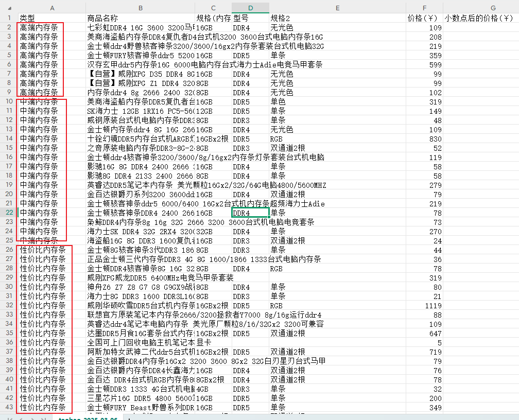Select the 威刚XPG威龙DDR5 product cell
Screen dimensions: 519x420
pos(141,277)
